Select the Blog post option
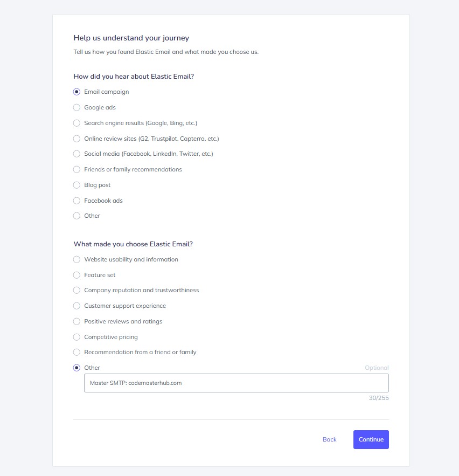This screenshot has width=459, height=476. (76, 185)
